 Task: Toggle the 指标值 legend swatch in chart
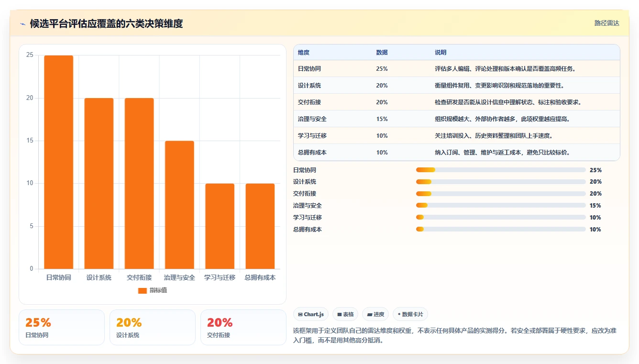(142, 291)
